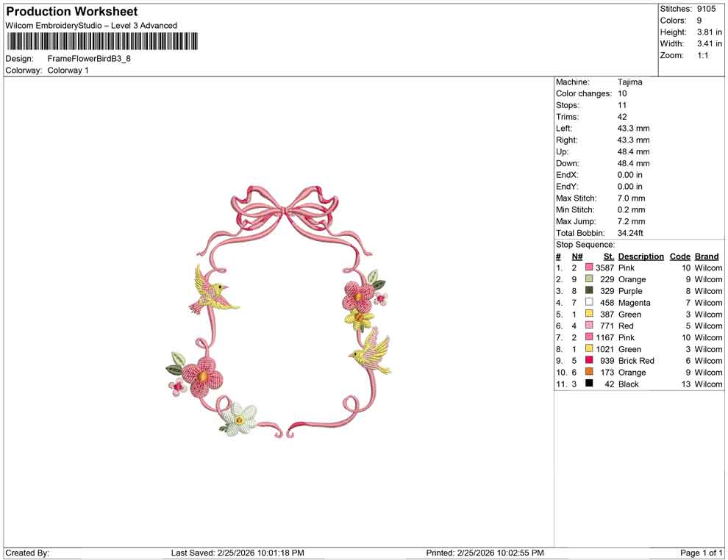Open the Colorway 1 selector

coord(67,71)
